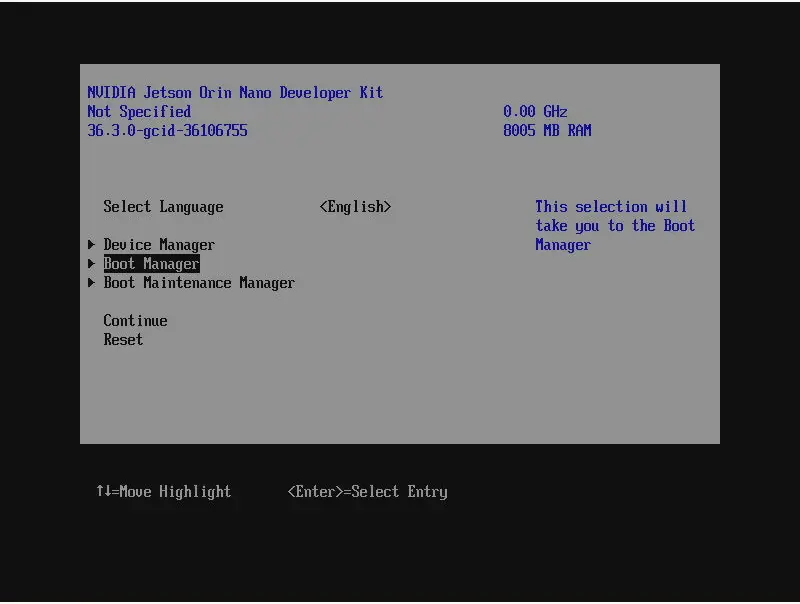This screenshot has height=604, width=800.
Task: Click the arrow icon beside Device Manager
Action: tap(91, 244)
